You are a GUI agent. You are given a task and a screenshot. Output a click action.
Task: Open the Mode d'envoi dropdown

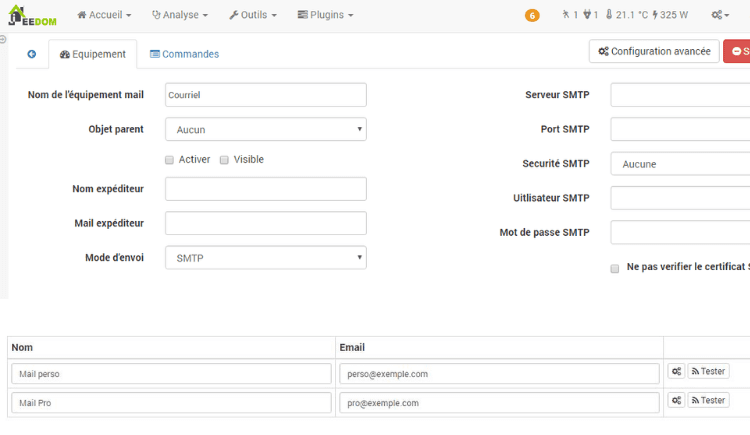[x=265, y=258]
